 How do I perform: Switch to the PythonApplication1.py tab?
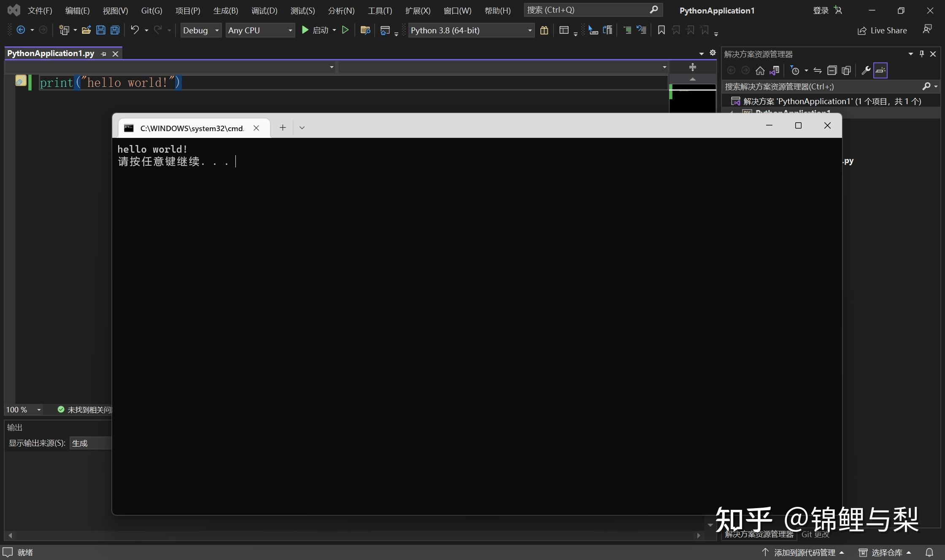(x=51, y=53)
